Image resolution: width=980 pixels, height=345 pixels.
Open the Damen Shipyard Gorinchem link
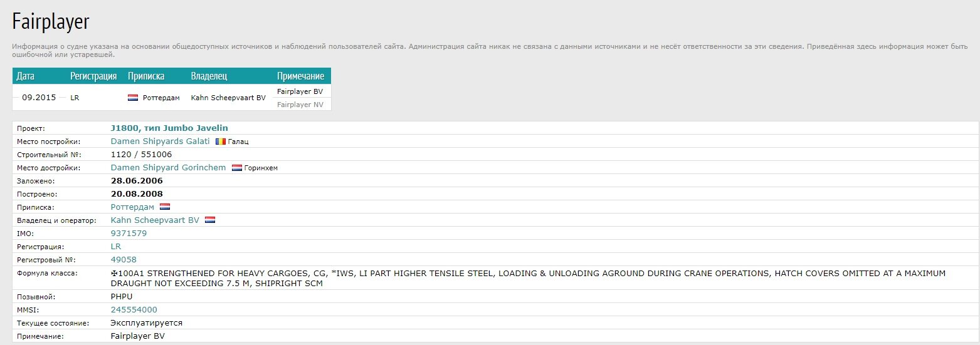tap(168, 168)
